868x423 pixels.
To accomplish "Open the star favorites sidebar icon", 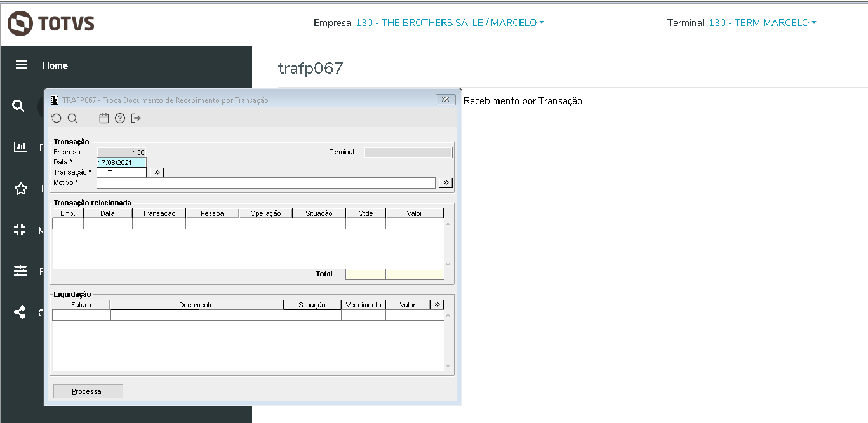I will pyautogui.click(x=21, y=189).
